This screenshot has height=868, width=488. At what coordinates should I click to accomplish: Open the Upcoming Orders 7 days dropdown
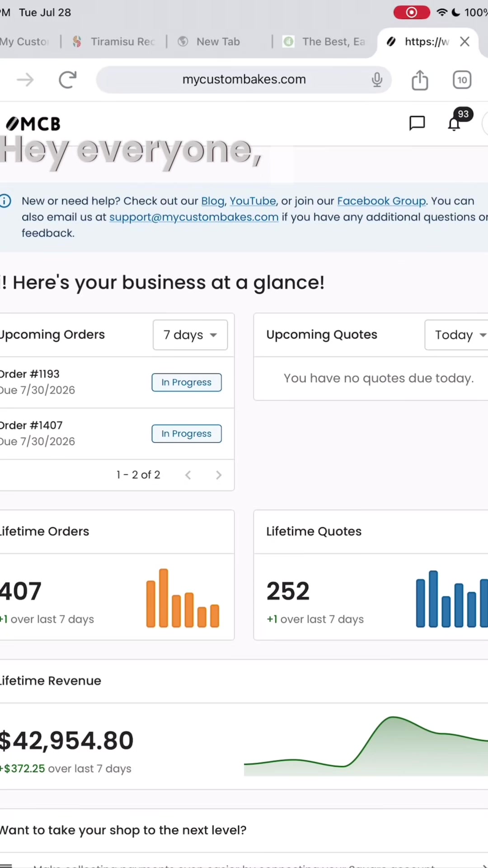coord(190,335)
